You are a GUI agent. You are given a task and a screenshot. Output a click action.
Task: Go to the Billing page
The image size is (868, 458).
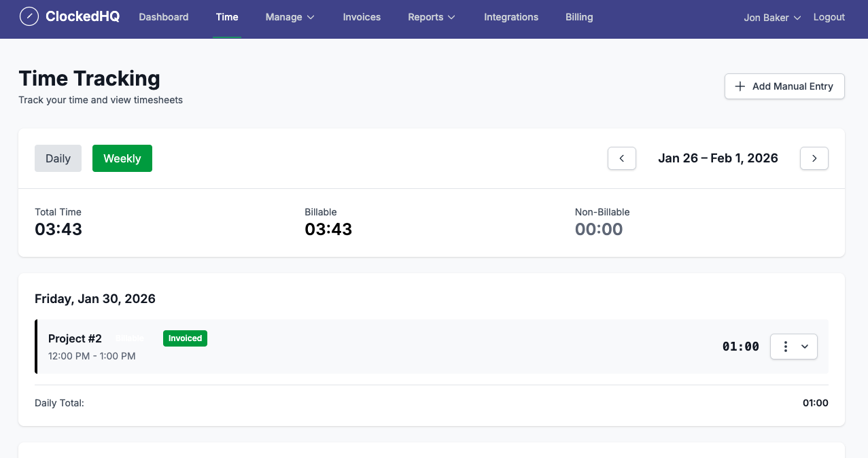tap(579, 17)
